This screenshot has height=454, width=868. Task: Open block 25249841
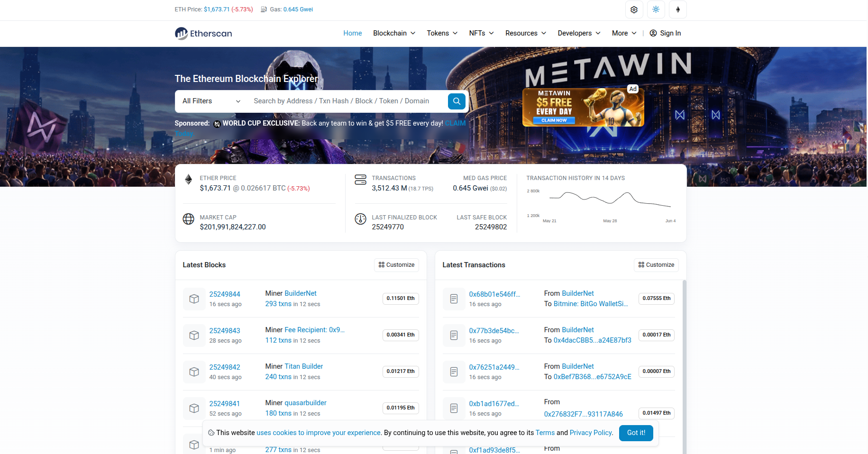(225, 404)
